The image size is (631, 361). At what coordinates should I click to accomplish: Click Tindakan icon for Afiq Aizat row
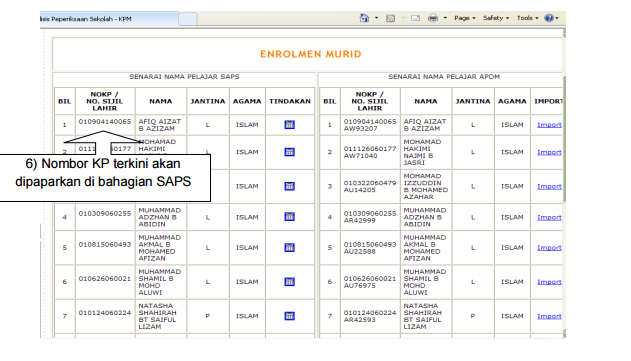tap(289, 125)
